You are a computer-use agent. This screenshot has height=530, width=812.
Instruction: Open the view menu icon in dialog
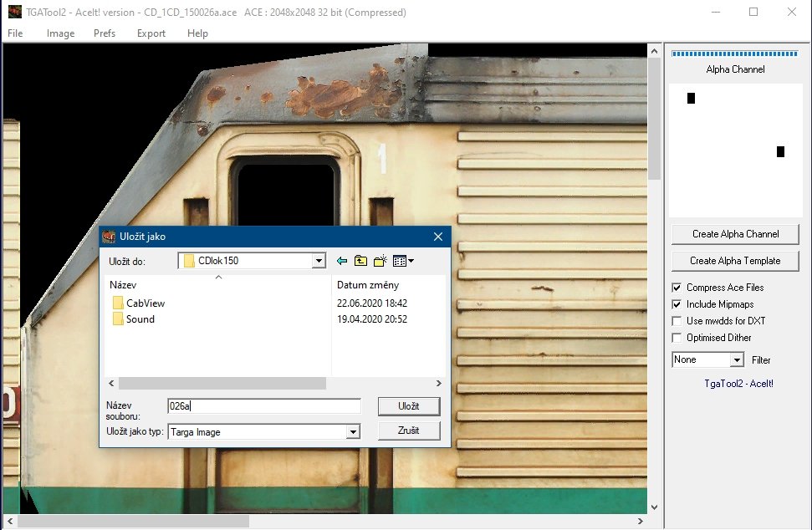(x=403, y=261)
